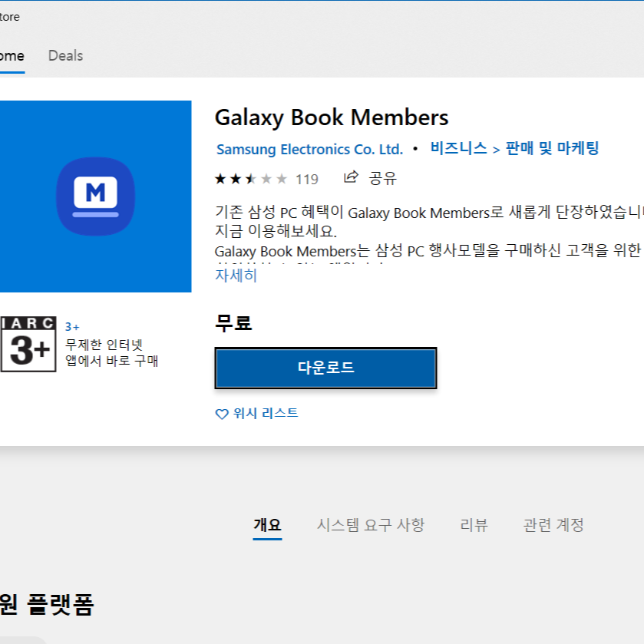The image size is (644, 644).
Task: Click the 앱에서 바로 구매 text
Action: pyautogui.click(x=112, y=361)
